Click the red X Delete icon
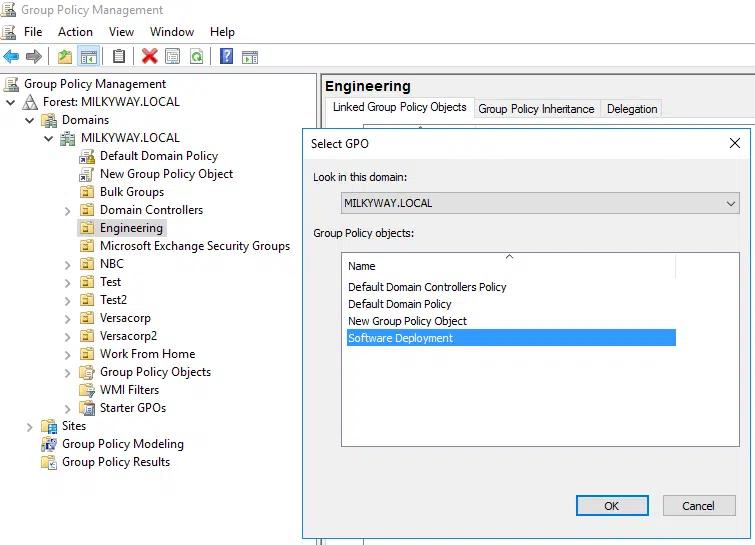This screenshot has height=545, width=755. pos(149,56)
